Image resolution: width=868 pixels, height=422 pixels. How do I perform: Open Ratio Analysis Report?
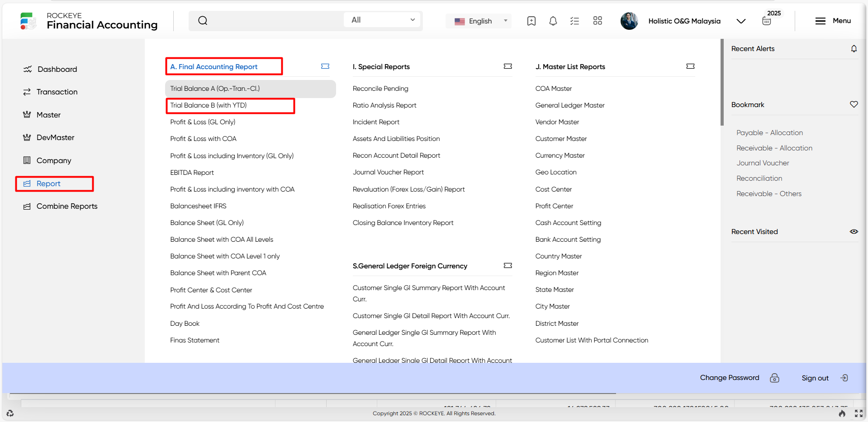[384, 105]
